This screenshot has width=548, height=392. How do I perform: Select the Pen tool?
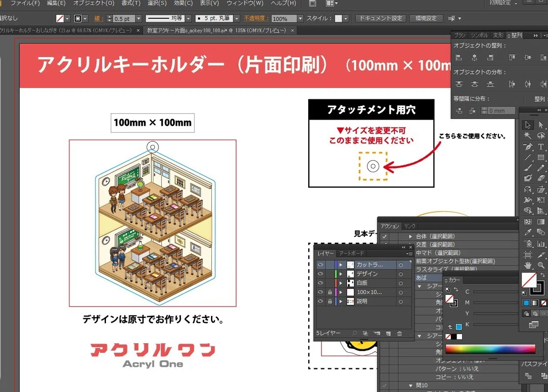coord(528,146)
